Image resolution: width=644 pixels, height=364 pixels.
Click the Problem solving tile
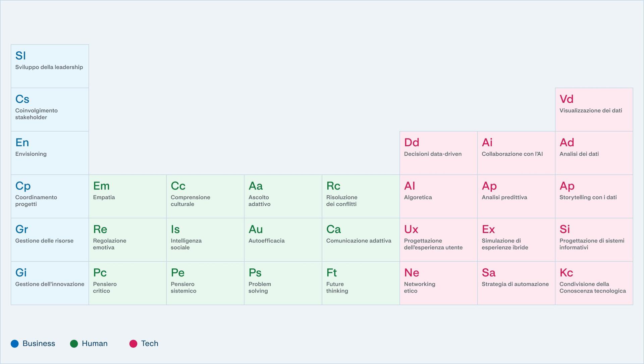[x=283, y=283]
